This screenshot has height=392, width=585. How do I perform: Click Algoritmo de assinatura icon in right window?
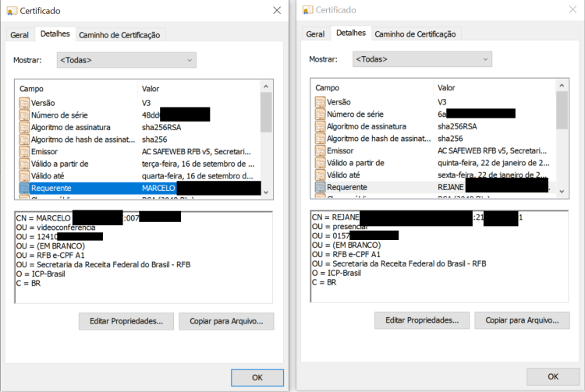point(320,126)
